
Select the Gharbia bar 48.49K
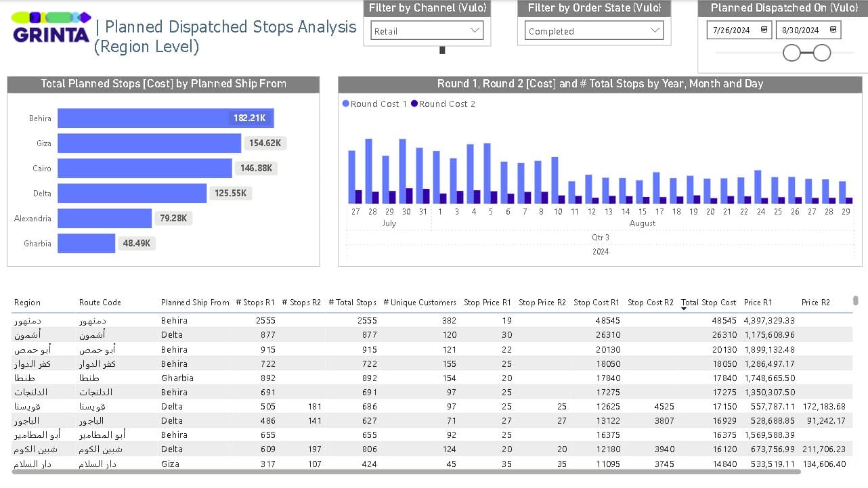click(x=86, y=243)
